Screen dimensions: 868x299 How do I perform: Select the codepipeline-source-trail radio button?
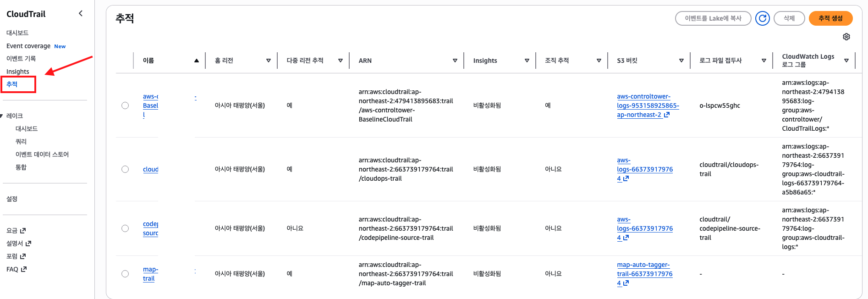click(x=125, y=228)
